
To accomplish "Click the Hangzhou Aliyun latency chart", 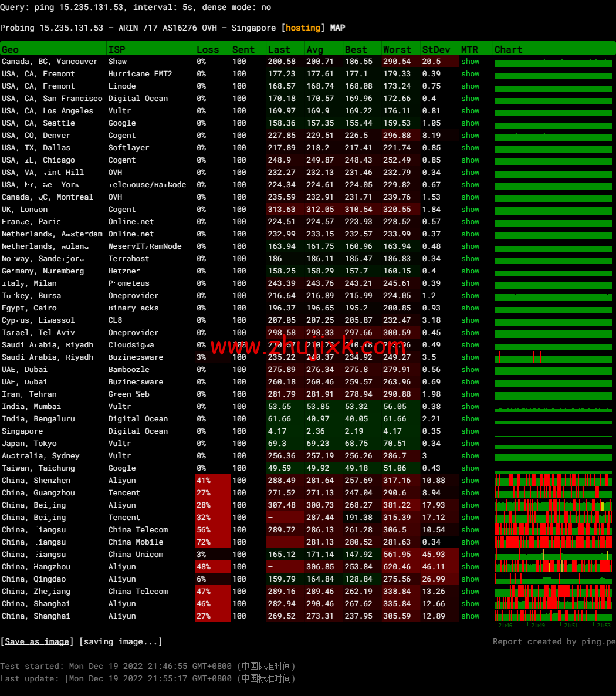I will [553, 566].
